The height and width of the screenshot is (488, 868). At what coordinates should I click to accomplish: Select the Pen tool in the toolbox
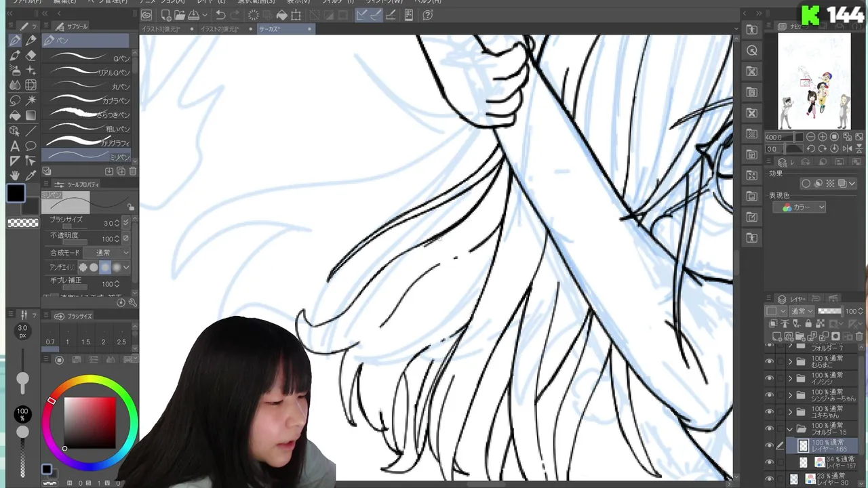(x=15, y=41)
